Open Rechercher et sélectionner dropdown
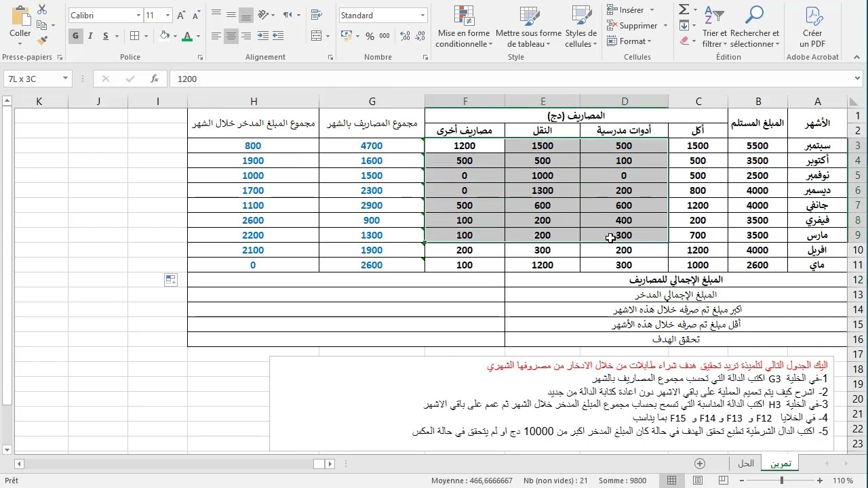This screenshot has height=488, width=868. [x=755, y=27]
